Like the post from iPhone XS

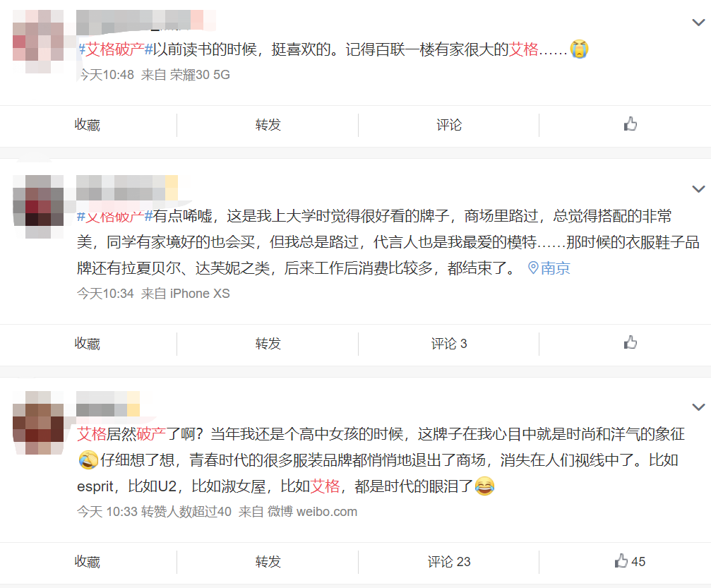631,343
